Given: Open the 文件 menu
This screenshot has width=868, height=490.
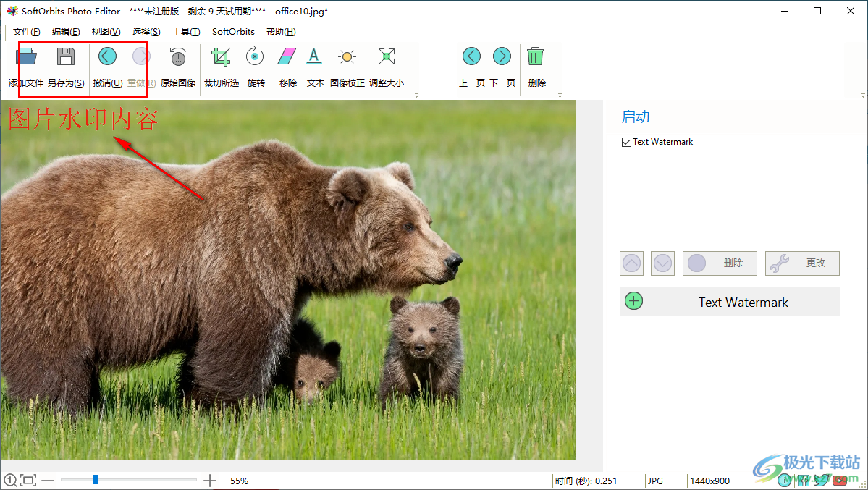Looking at the screenshot, I should (26, 31).
